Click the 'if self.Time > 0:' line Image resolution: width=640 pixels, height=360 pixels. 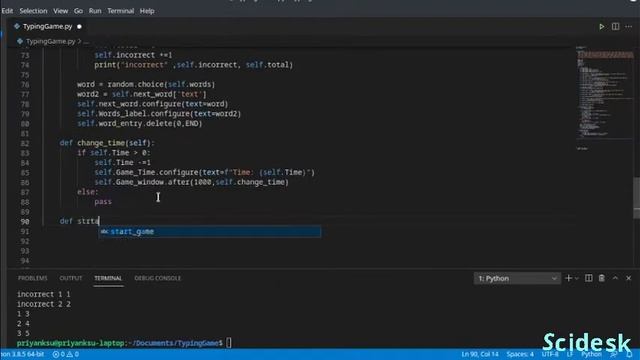coord(114,153)
